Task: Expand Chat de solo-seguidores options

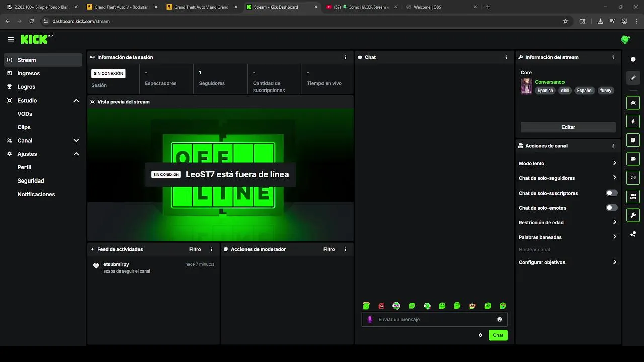Action: pyautogui.click(x=567, y=178)
